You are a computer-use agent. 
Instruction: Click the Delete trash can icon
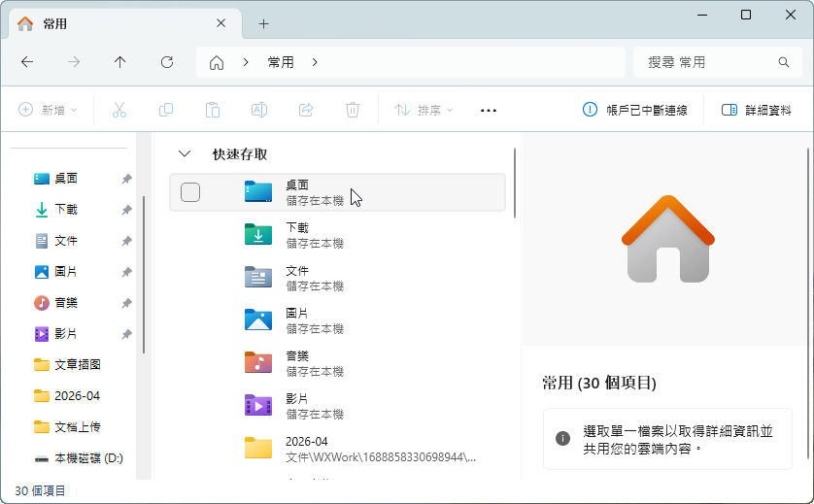click(x=353, y=111)
